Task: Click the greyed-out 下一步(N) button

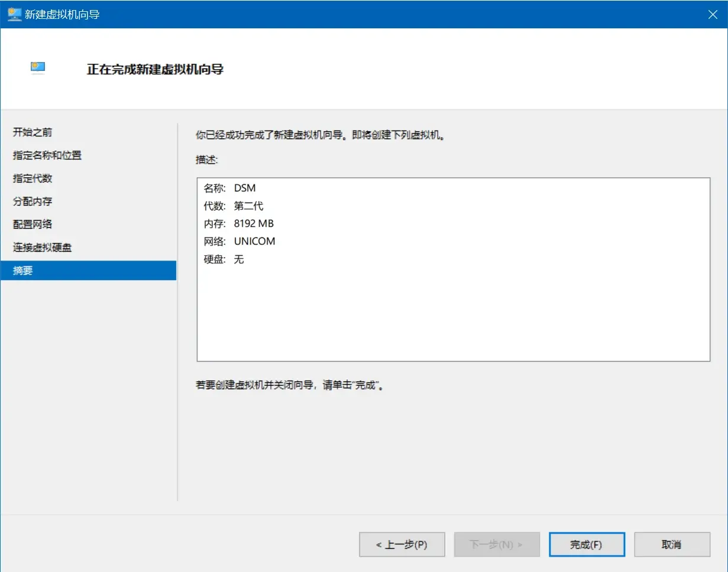Action: (x=496, y=545)
